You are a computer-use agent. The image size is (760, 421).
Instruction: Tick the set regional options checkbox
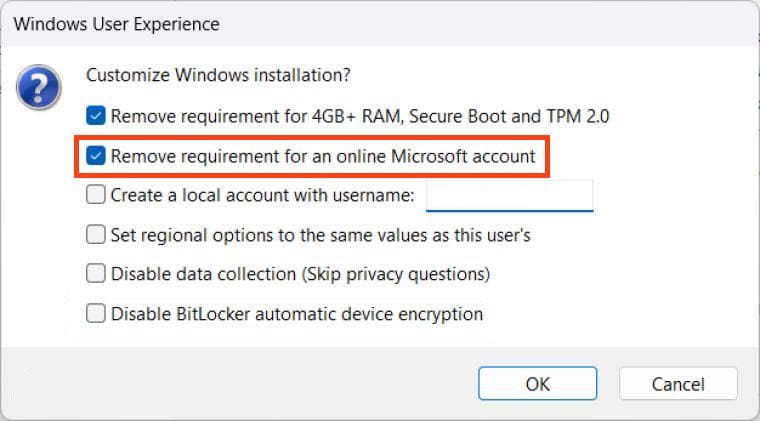pos(96,235)
